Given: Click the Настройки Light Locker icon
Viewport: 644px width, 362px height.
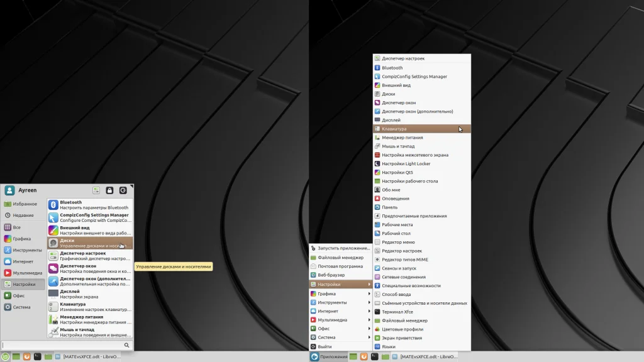Looking at the screenshot, I should (x=377, y=164).
